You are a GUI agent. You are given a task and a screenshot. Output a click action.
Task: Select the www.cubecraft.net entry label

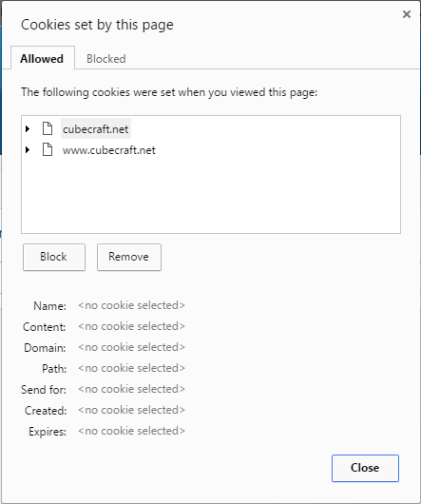point(109,150)
